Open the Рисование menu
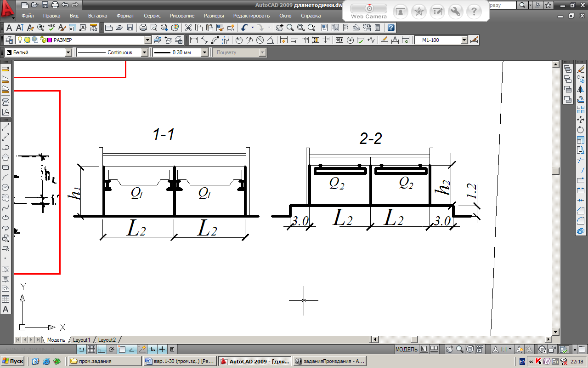 pos(182,16)
